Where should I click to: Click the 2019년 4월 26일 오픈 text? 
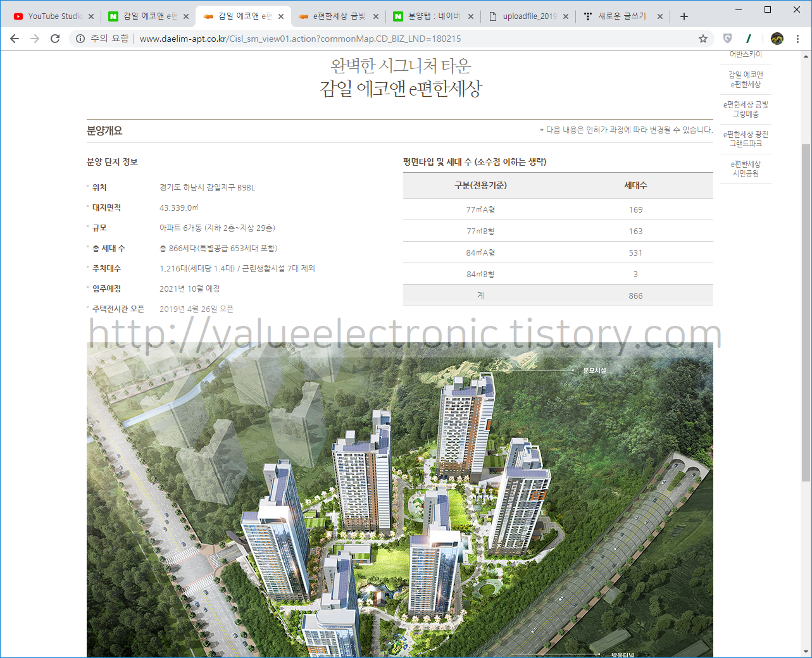coord(196,309)
